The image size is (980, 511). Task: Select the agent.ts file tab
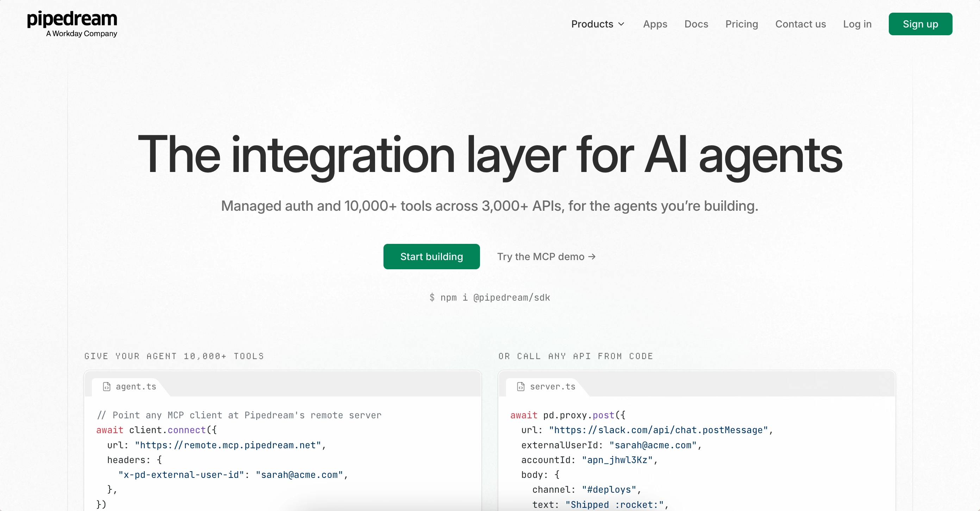pos(129,387)
